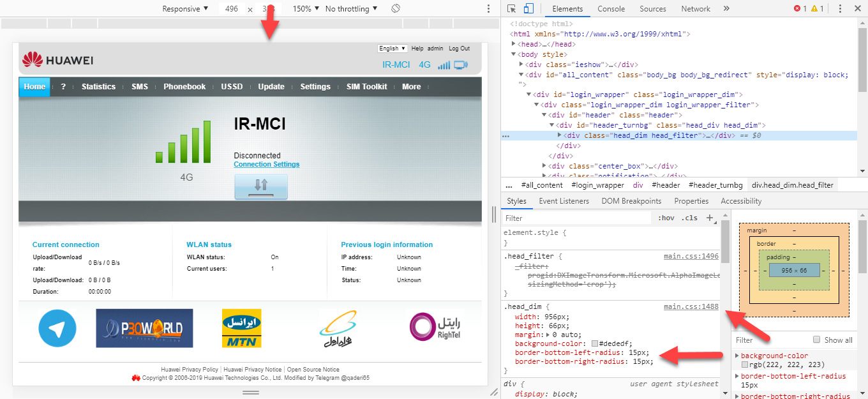
Task: Click the green signal bars graphic
Action: tap(183, 141)
